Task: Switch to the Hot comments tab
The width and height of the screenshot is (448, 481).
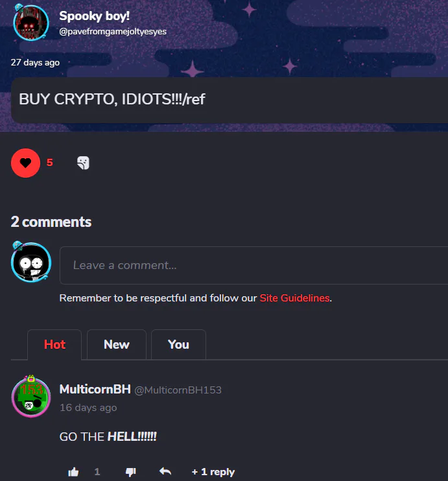Action: (x=54, y=344)
